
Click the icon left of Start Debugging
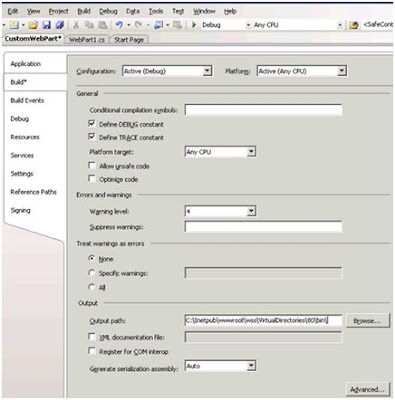[178, 25]
